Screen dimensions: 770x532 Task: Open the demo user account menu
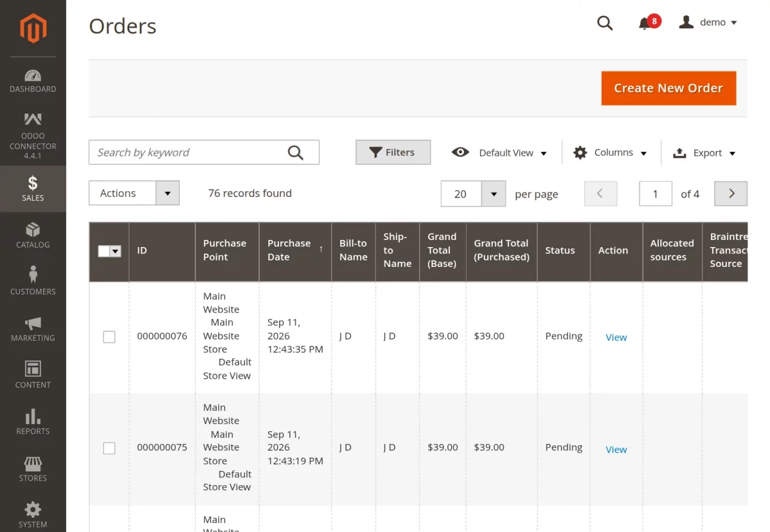pyautogui.click(x=708, y=22)
